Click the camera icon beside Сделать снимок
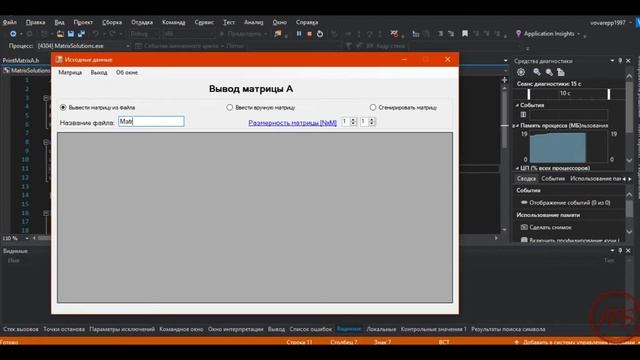This screenshot has width=640, height=360. (x=524, y=227)
